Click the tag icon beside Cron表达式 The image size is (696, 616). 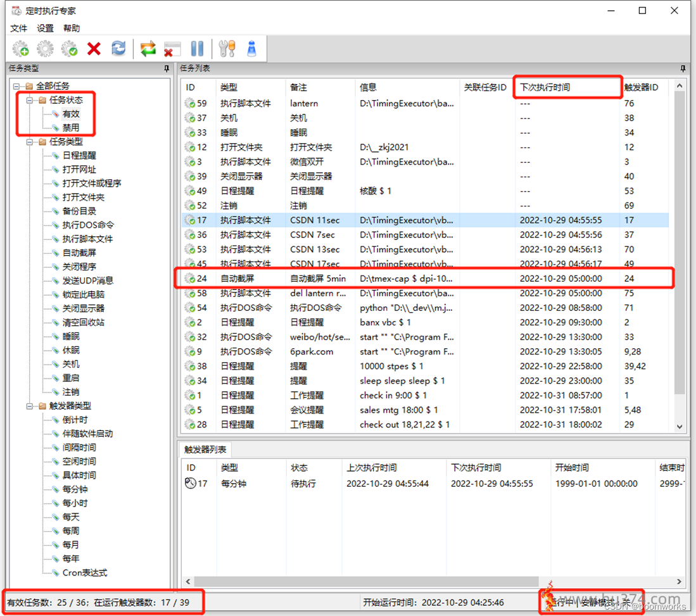pos(56,572)
